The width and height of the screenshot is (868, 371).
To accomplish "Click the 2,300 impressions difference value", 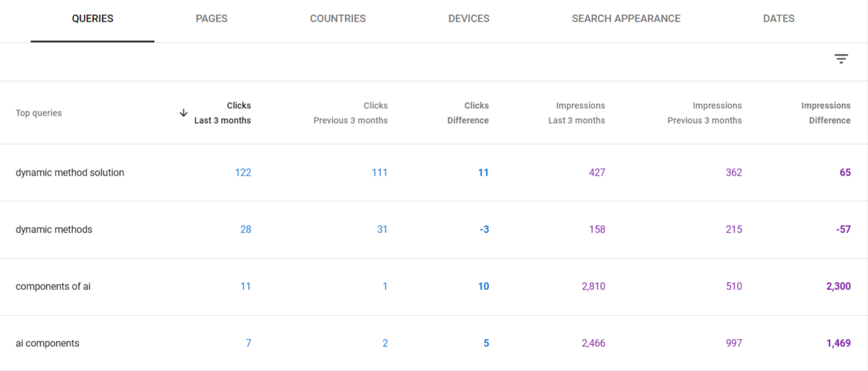I will (x=838, y=286).
